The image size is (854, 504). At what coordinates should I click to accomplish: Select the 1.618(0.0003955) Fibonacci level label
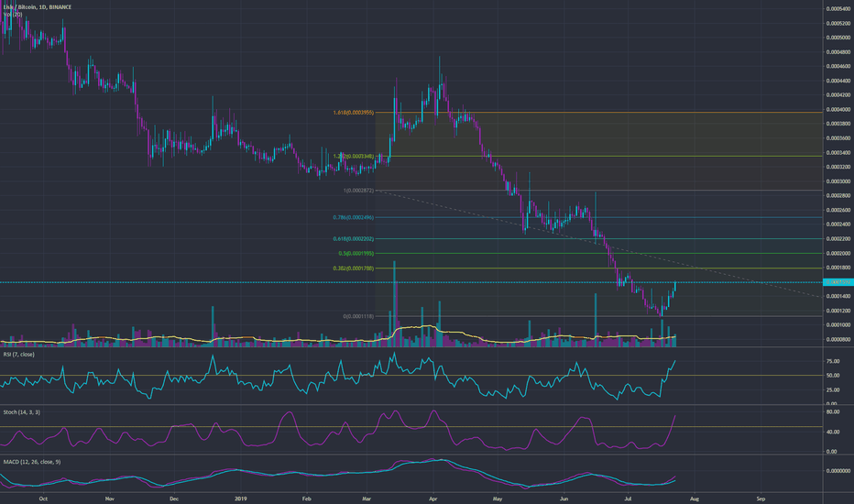(354, 113)
